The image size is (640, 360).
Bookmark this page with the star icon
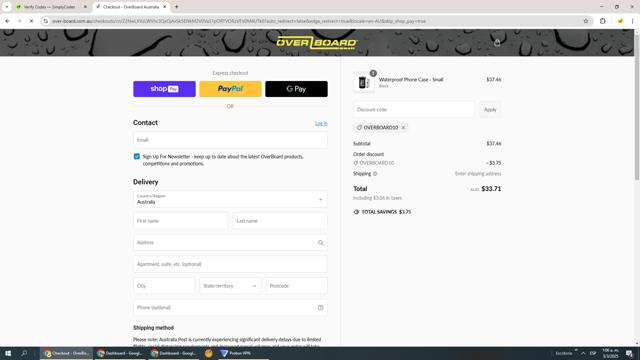[586, 21]
